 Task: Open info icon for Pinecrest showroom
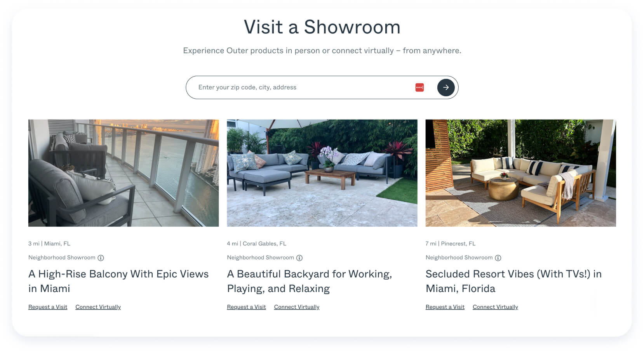pos(498,258)
